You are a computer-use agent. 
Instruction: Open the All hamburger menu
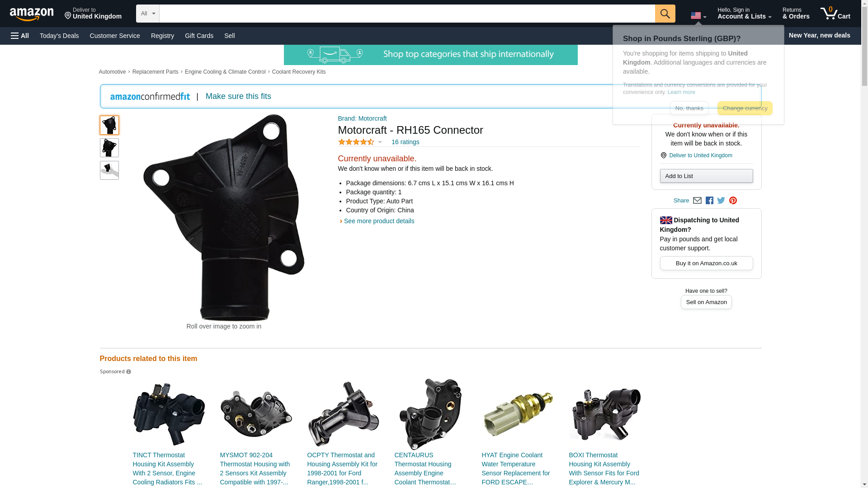[20, 36]
